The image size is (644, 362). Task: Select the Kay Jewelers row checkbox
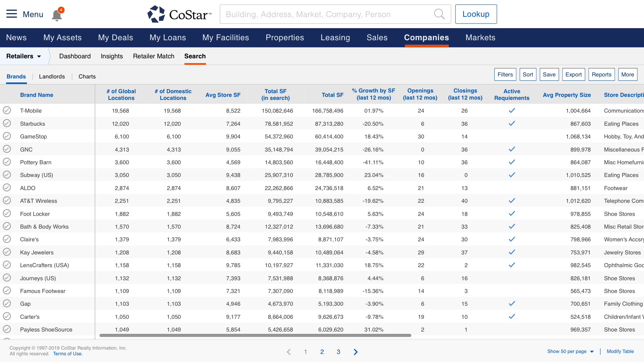tap(7, 252)
